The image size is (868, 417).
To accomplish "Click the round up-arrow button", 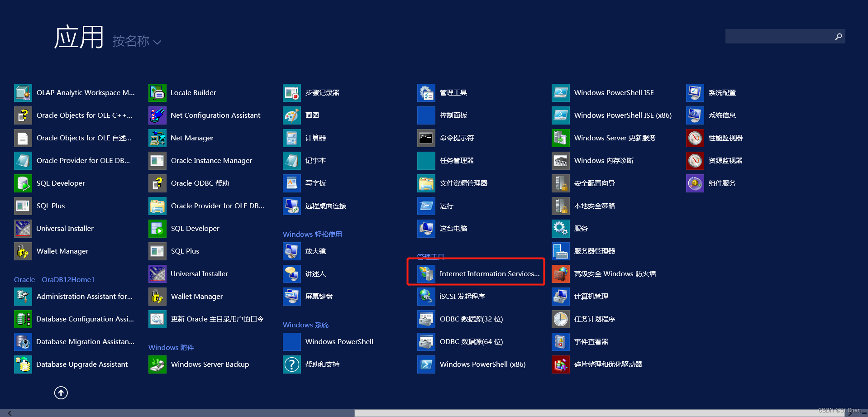I will 61,393.
